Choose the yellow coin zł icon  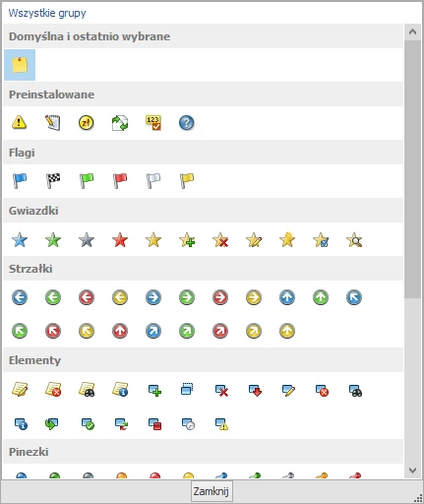tap(87, 123)
